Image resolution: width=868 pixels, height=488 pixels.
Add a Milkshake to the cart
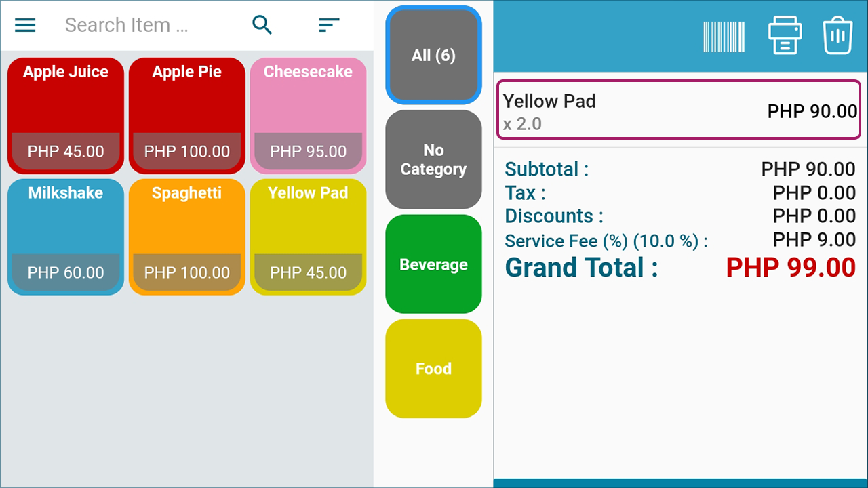(x=66, y=237)
